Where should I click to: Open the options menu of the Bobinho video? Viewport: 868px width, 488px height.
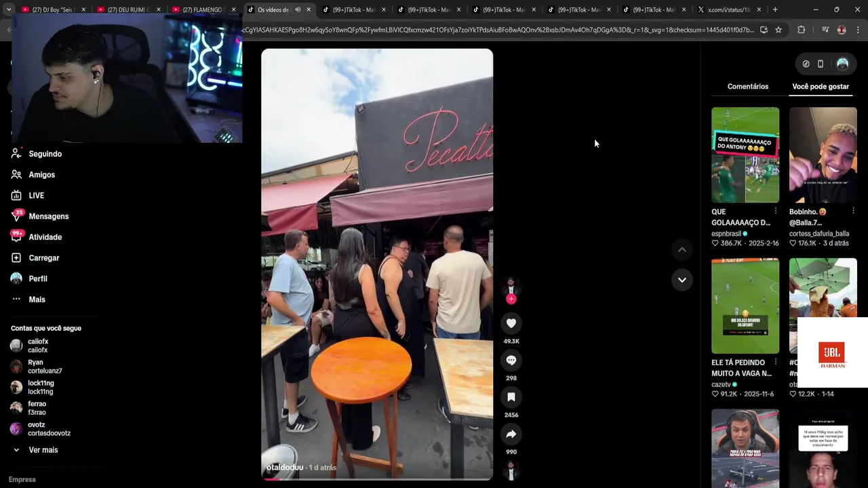[853, 211]
